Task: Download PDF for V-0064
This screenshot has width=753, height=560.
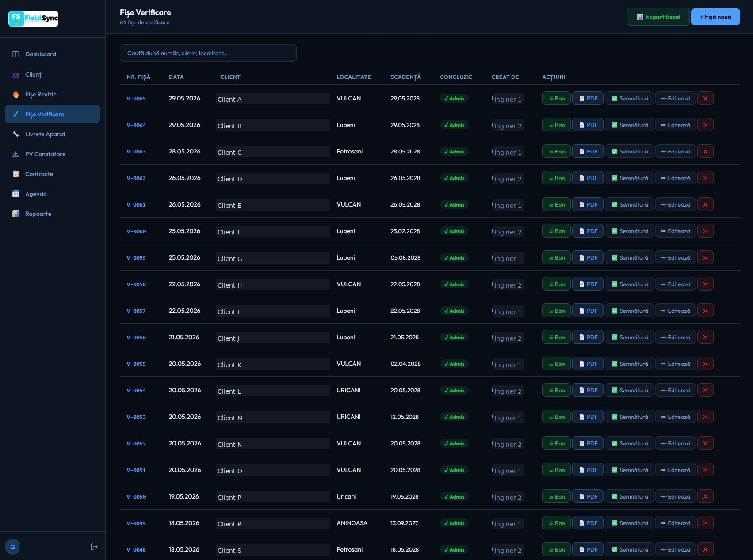Action: coord(588,125)
